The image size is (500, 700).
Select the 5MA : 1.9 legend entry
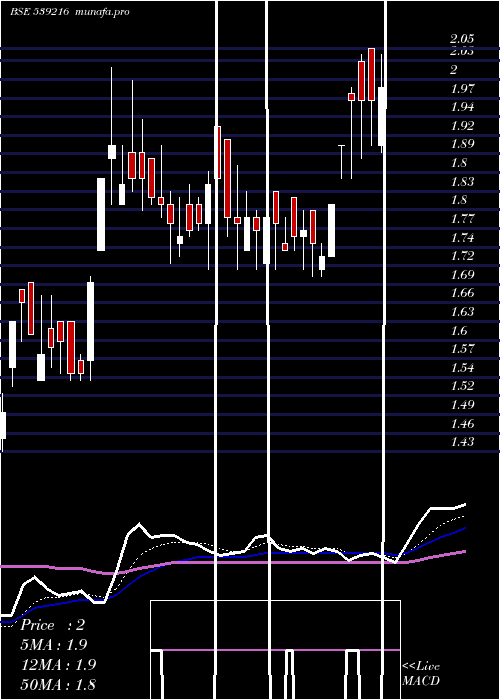[54, 645]
